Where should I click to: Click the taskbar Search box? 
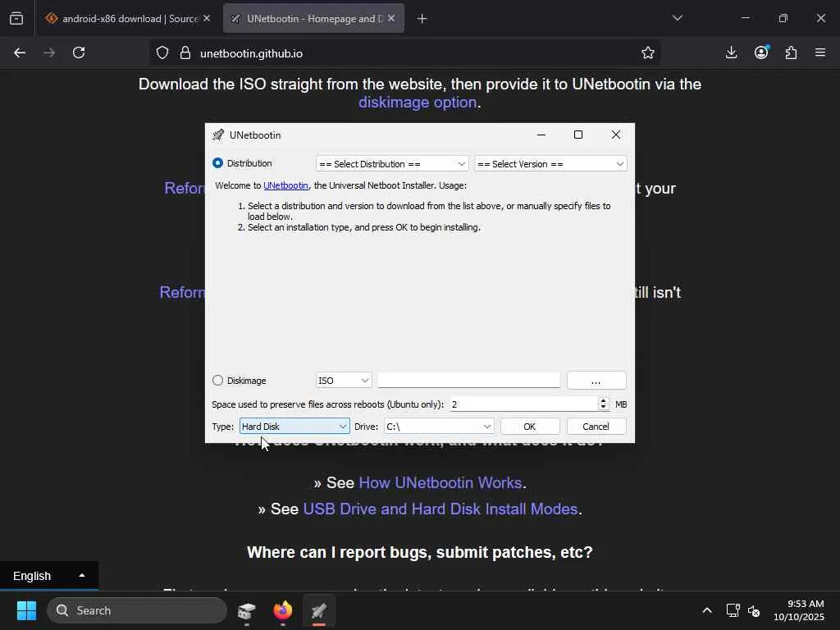coord(137,610)
